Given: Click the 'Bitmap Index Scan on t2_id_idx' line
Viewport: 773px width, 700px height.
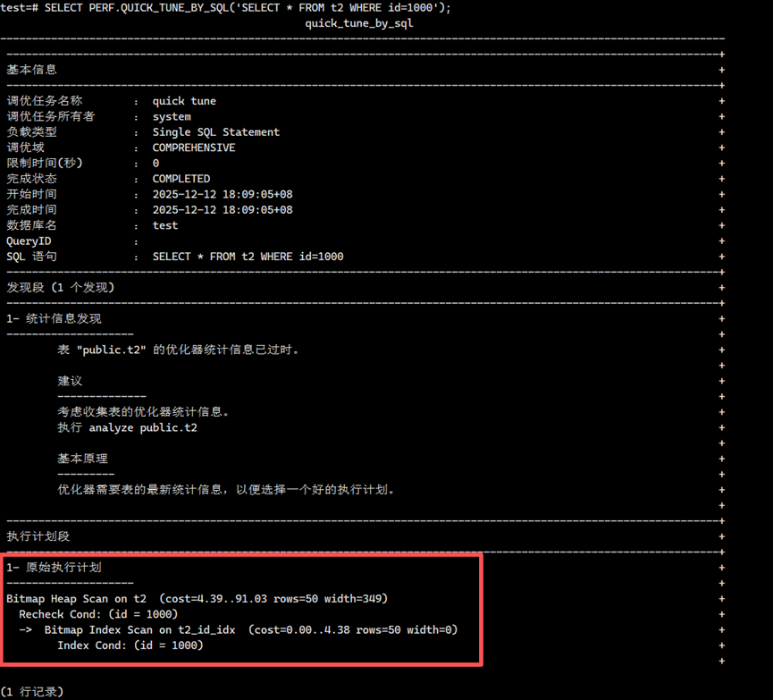Looking at the screenshot, I should (x=139, y=629).
